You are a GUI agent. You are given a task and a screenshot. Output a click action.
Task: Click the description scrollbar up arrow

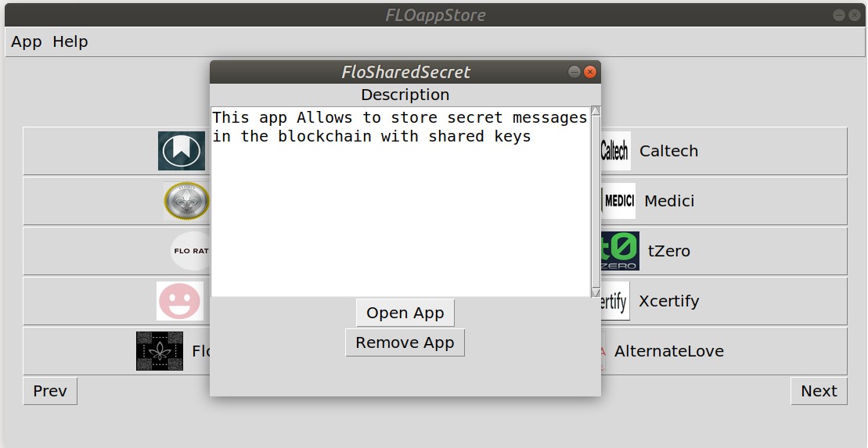pos(596,111)
